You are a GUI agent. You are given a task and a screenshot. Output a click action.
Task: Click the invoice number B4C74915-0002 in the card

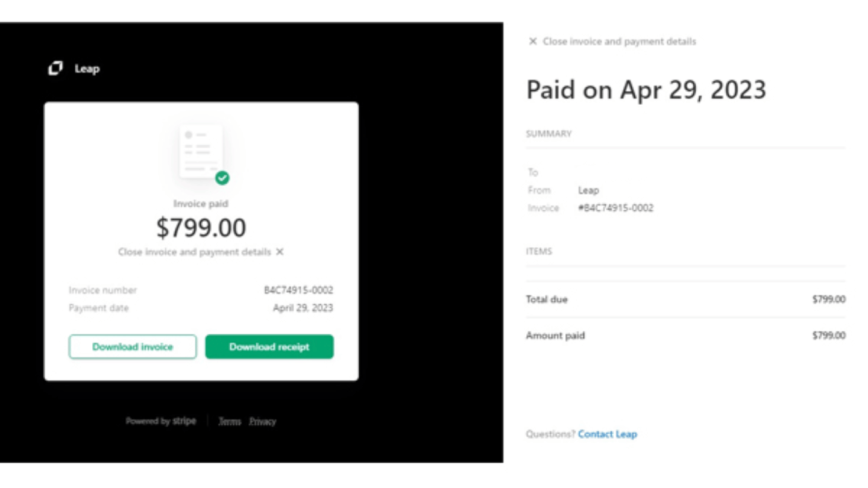tap(298, 290)
